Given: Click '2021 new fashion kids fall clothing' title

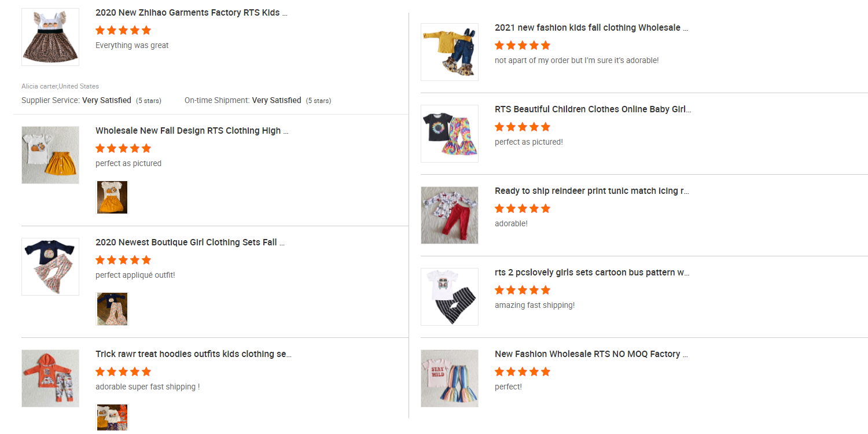Looking at the screenshot, I should 591,28.
